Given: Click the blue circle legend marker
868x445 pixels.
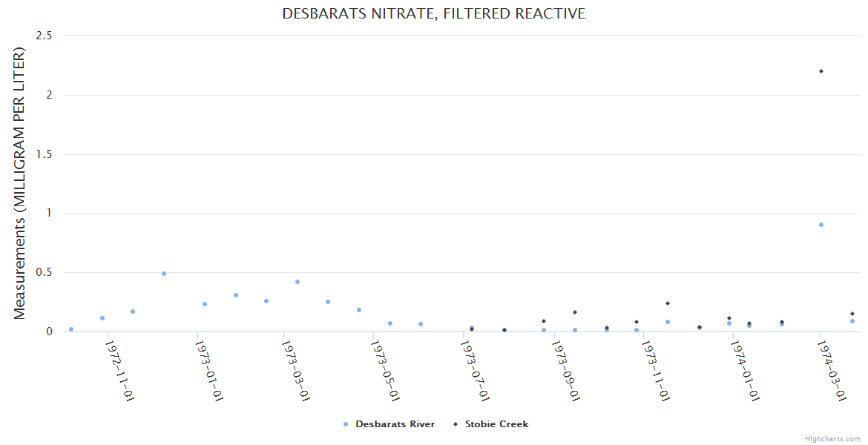Looking at the screenshot, I should (346, 424).
